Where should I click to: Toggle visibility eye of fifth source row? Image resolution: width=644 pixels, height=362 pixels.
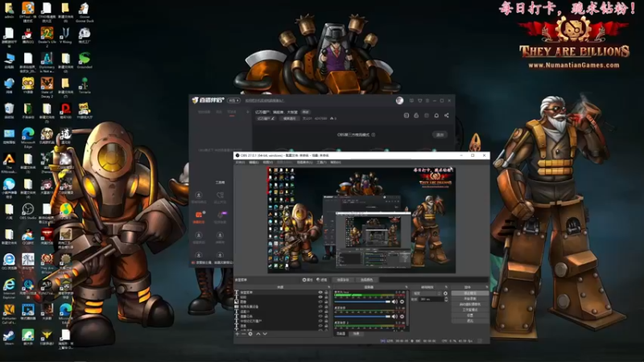[320, 311]
